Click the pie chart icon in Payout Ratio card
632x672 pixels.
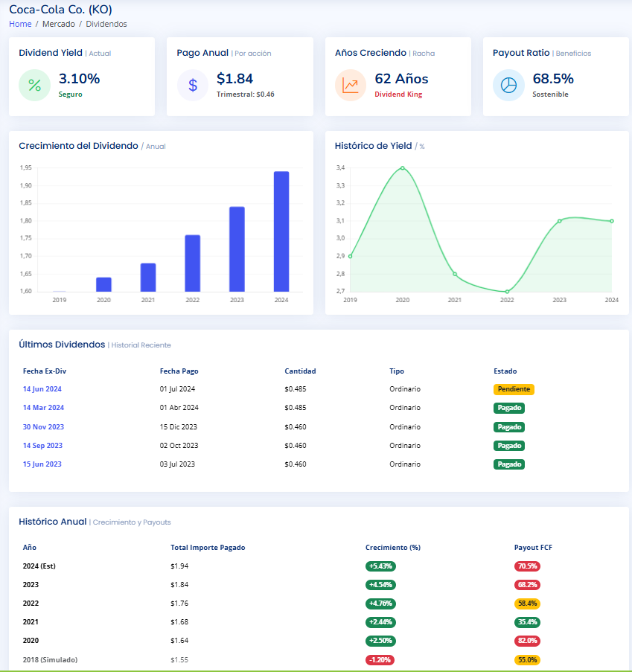508,86
